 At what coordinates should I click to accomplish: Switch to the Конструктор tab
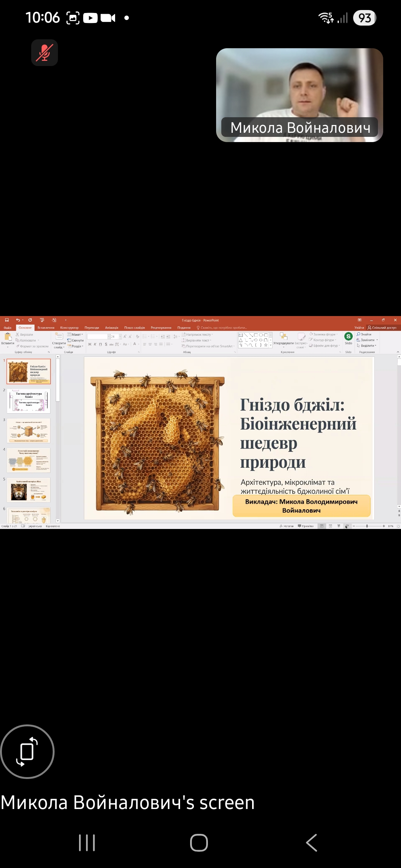69,328
